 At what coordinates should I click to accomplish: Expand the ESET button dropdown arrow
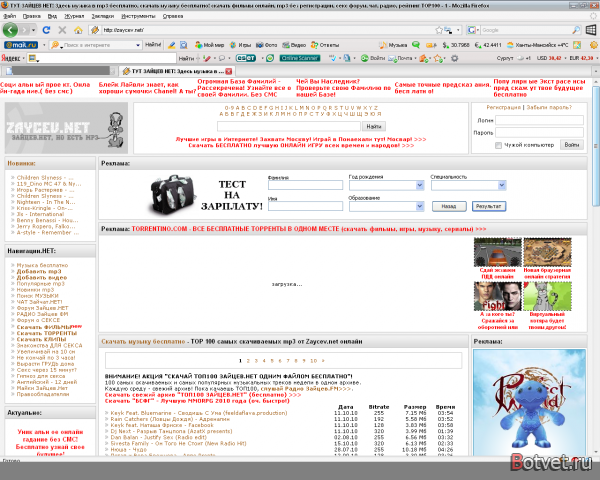pos(262,58)
